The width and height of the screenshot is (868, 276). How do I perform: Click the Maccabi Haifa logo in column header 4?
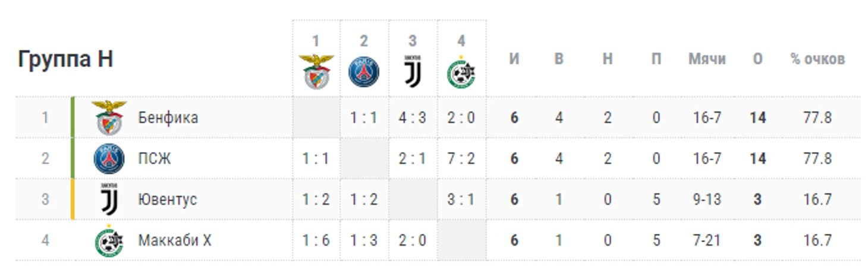[x=461, y=72]
